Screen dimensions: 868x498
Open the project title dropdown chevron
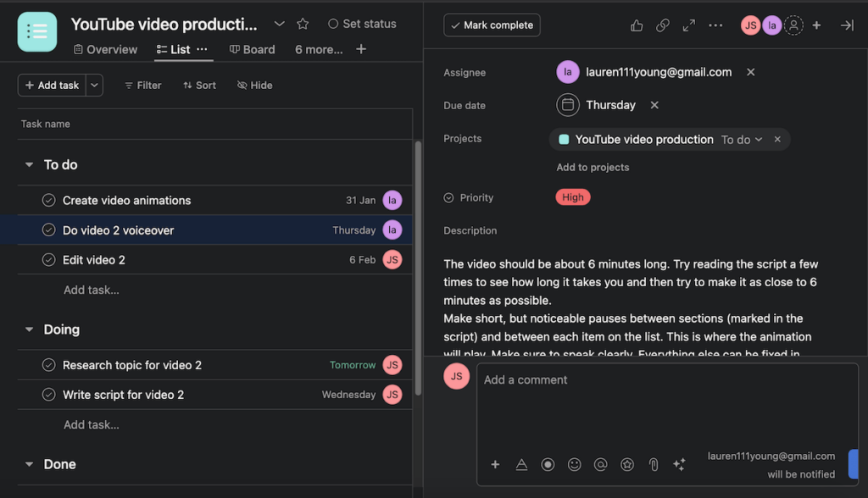click(280, 24)
